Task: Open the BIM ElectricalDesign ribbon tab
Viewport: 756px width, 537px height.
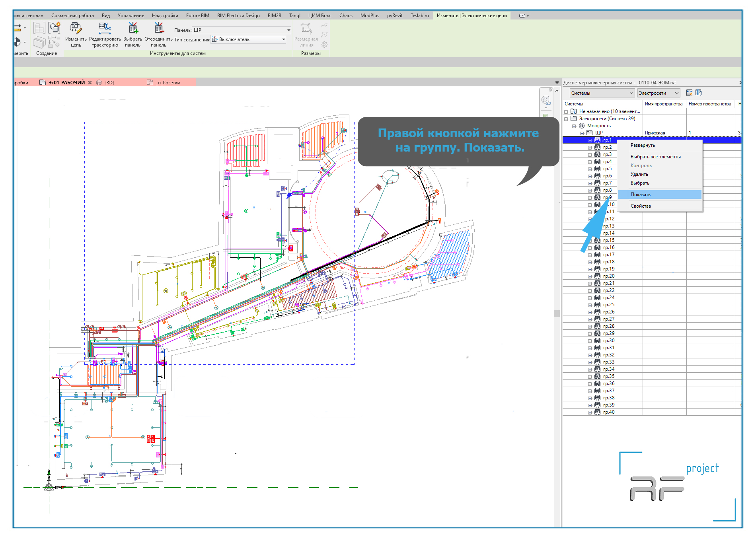Action: coord(238,16)
